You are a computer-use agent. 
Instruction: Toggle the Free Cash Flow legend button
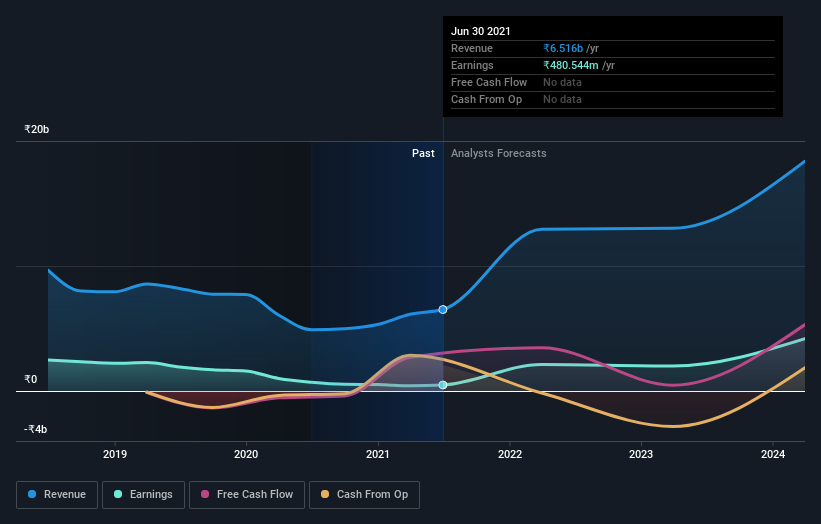click(247, 495)
